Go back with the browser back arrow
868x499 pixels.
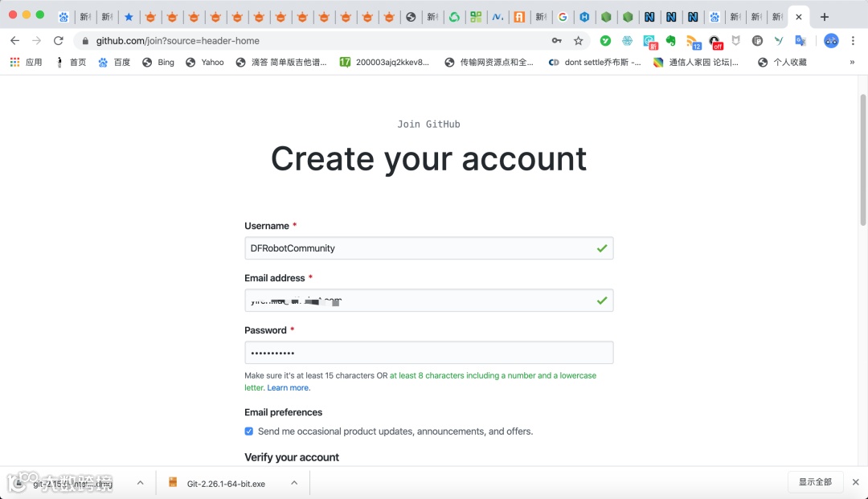(x=15, y=40)
